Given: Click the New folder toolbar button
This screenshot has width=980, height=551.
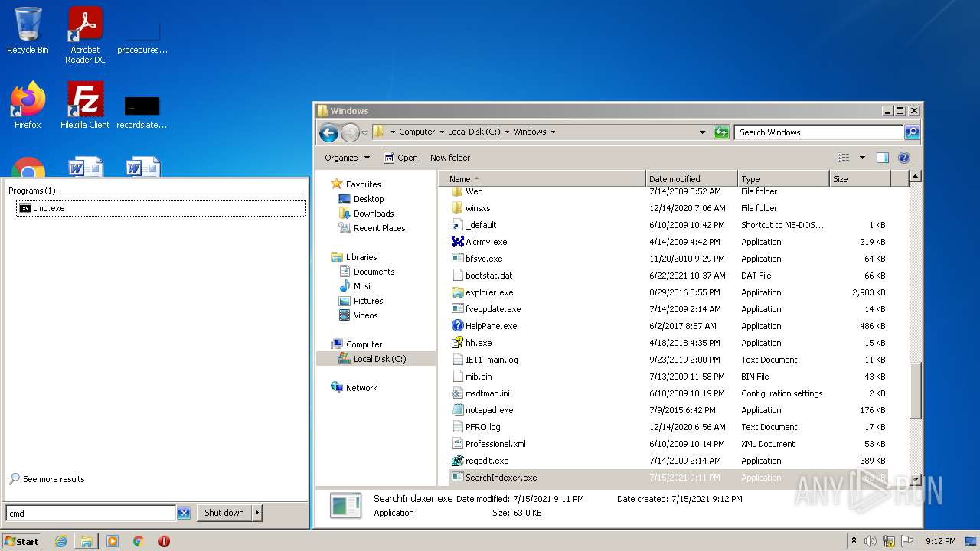Looking at the screenshot, I should click(450, 158).
